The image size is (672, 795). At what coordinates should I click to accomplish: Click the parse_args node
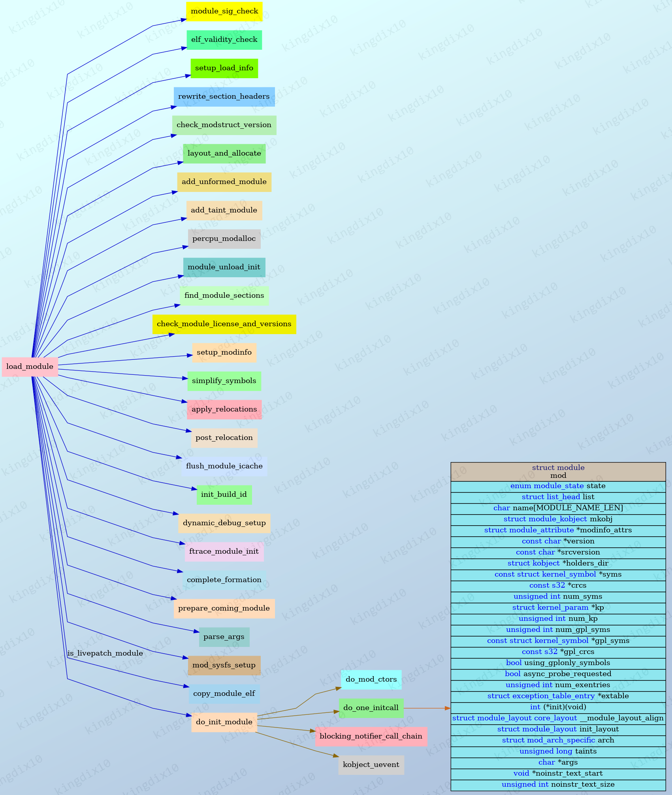tap(224, 637)
